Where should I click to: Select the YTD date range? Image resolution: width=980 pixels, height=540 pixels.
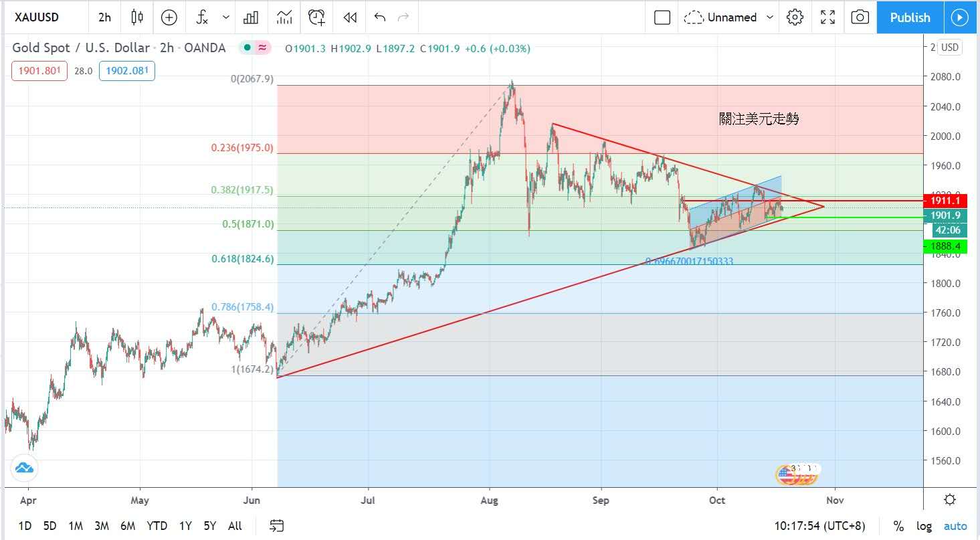pos(157,526)
